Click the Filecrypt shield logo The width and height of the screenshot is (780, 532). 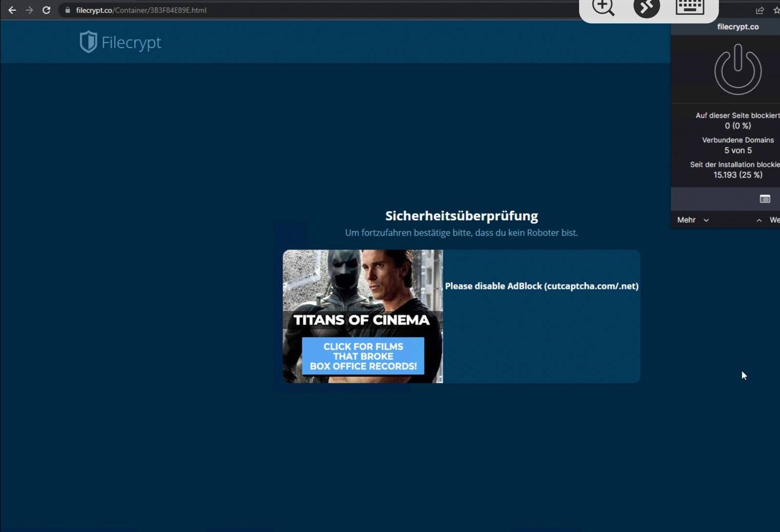click(x=88, y=42)
